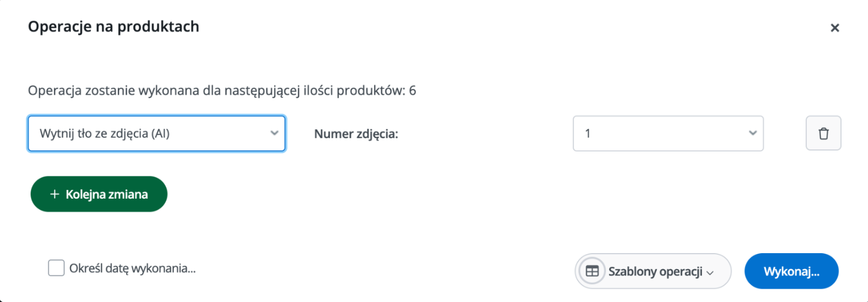868x302 pixels.
Task: Click the plus icon on Kolejna zmiana
Action: [x=54, y=194]
